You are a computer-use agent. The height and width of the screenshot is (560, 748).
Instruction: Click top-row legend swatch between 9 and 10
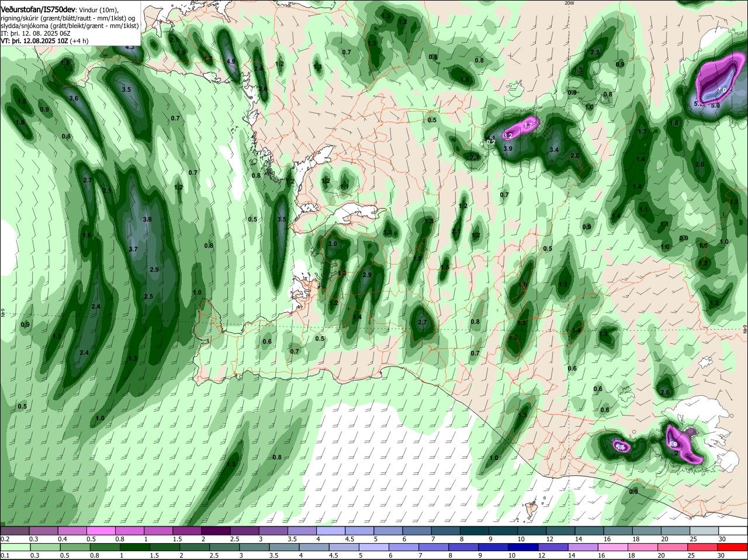503,530
